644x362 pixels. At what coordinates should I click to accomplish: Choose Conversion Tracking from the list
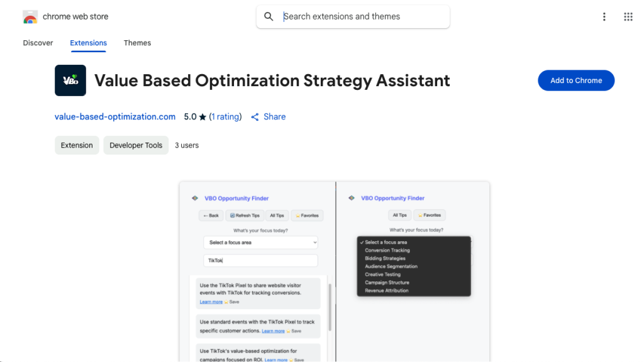point(387,250)
